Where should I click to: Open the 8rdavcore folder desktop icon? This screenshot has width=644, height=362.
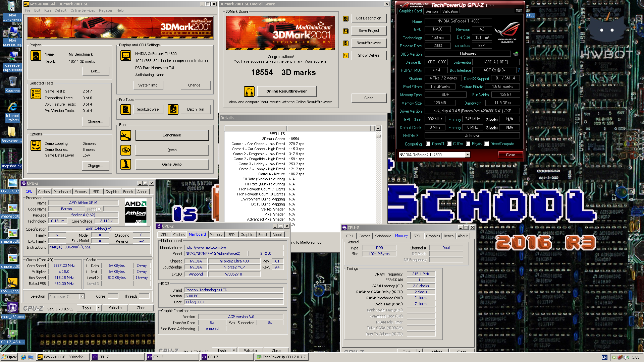coord(11,135)
